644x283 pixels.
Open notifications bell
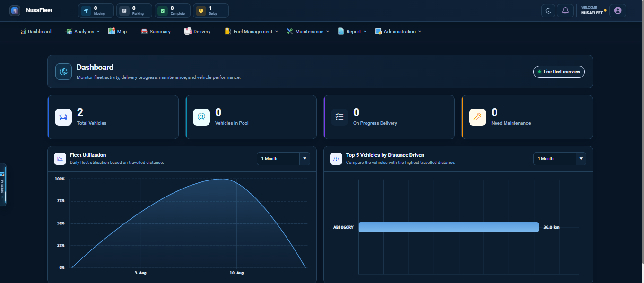click(565, 10)
